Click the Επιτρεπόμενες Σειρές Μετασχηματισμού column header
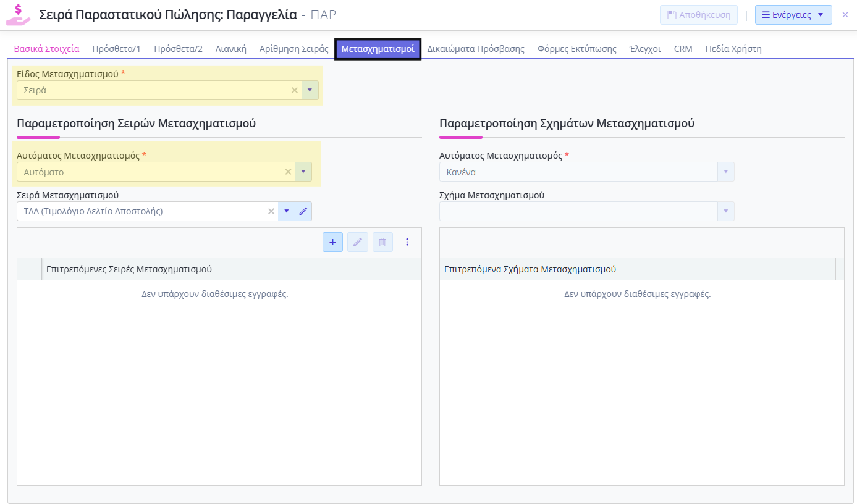The image size is (857, 504). coord(227,269)
